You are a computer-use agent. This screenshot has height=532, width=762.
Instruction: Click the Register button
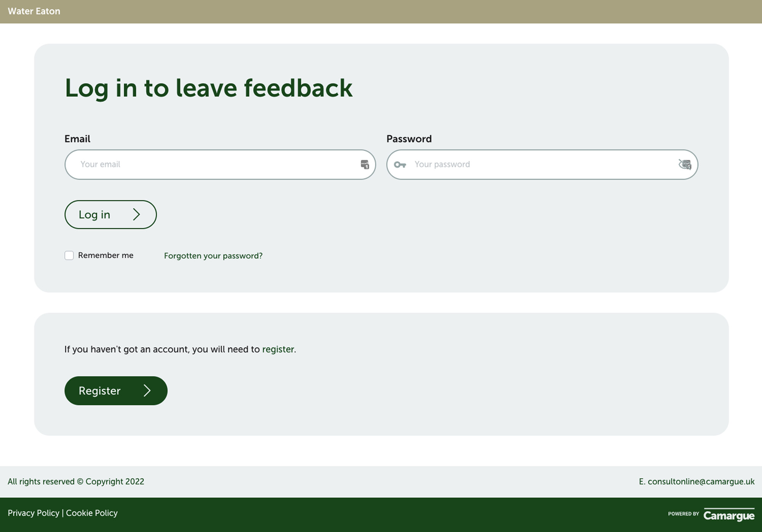tap(116, 391)
